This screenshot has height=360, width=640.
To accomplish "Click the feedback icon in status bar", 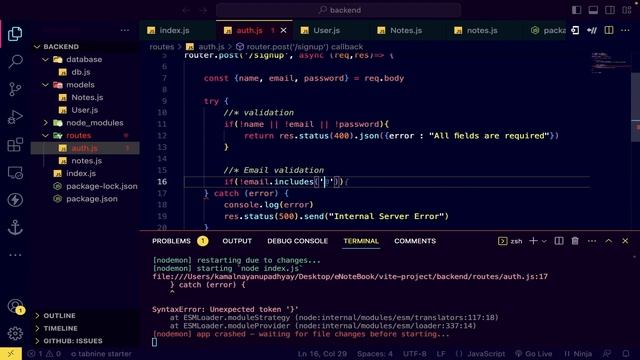I will [x=607, y=353].
